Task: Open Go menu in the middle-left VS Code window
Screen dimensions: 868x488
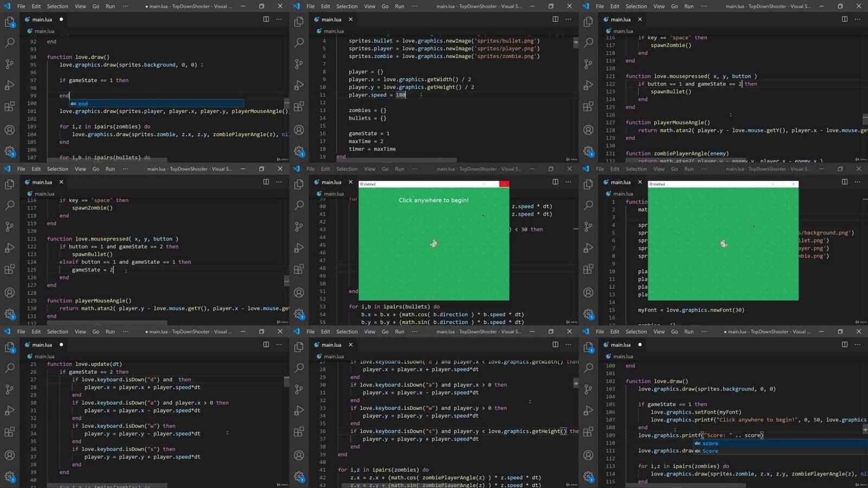Action: click(x=95, y=169)
